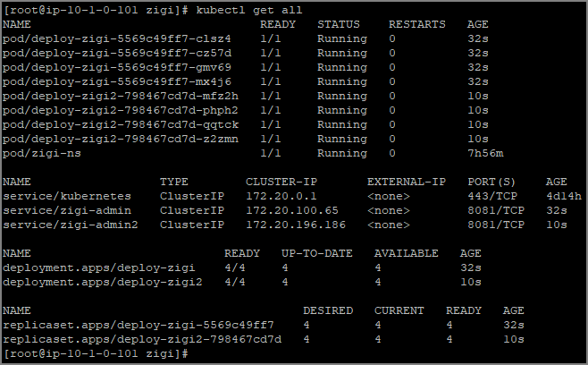Click the 443/TCP port value
Image resolution: width=588 pixels, height=365 pixels.
(x=492, y=196)
